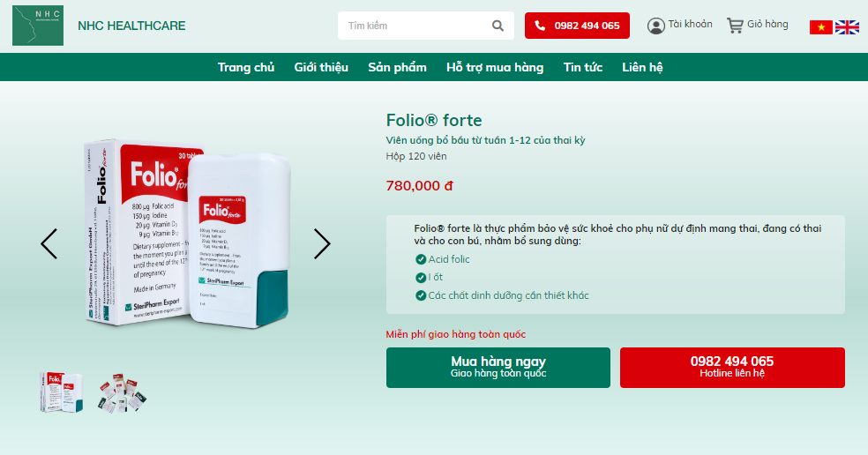The height and width of the screenshot is (455, 868).
Task: Select the first Folio box thumbnail
Action: tap(61, 392)
